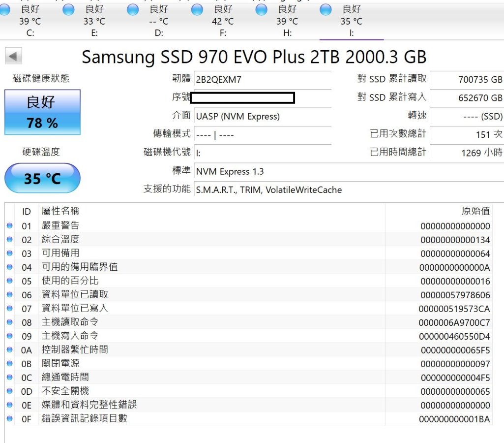Select drive D: status orb

click(132, 10)
